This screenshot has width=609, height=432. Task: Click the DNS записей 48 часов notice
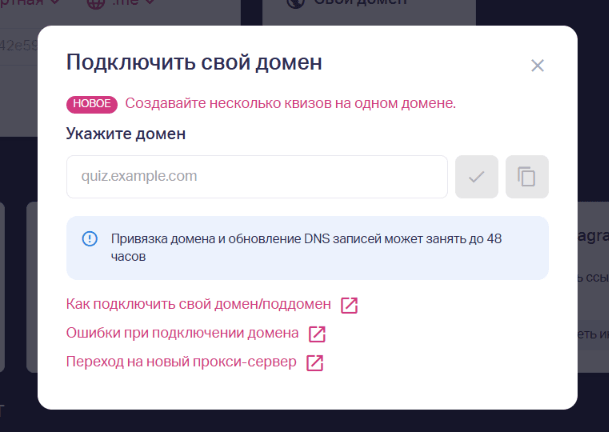coord(307,248)
